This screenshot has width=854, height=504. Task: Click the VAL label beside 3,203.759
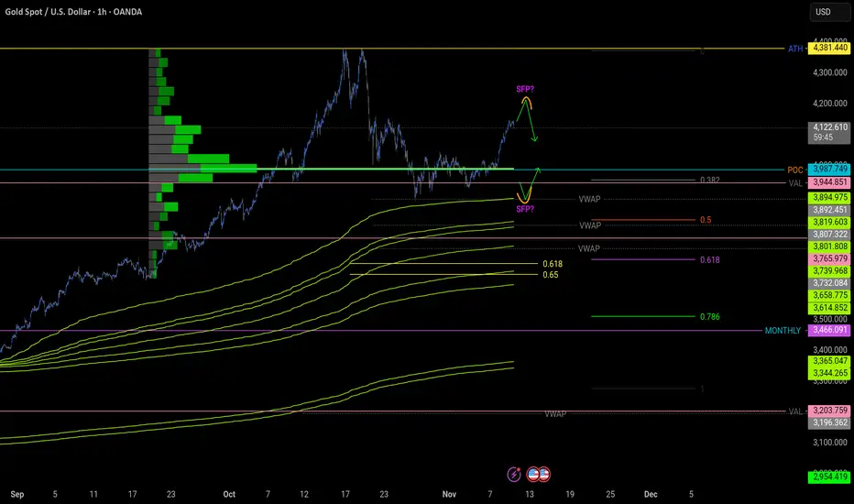(x=795, y=411)
